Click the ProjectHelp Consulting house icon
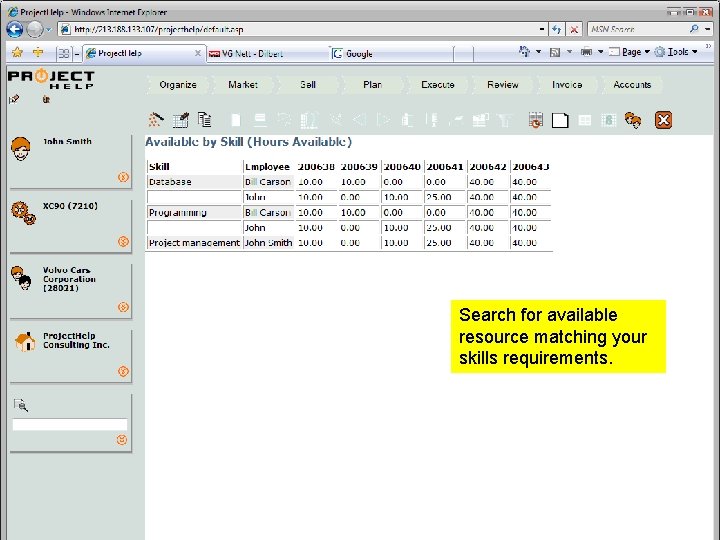720x540 pixels. (25, 342)
